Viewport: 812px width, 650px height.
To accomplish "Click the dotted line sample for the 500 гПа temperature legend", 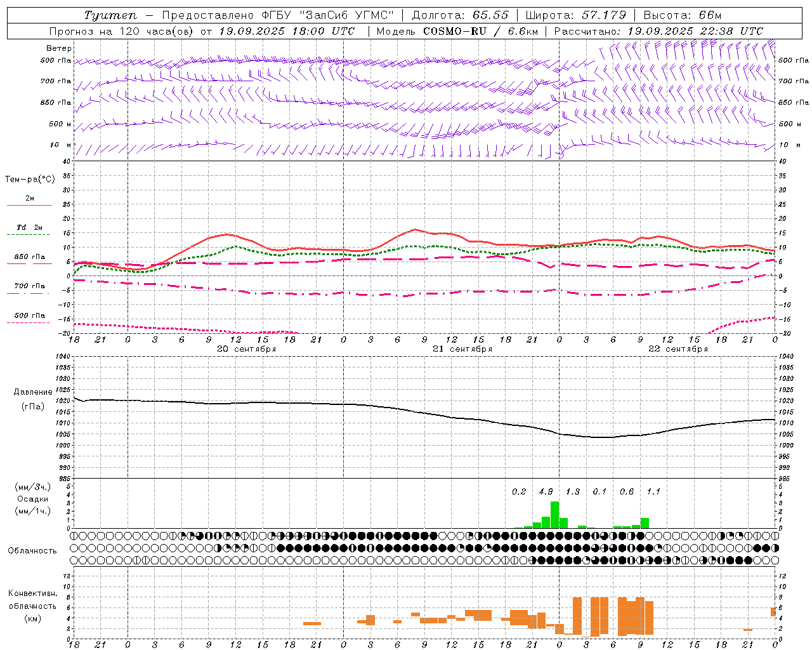I will (x=29, y=322).
